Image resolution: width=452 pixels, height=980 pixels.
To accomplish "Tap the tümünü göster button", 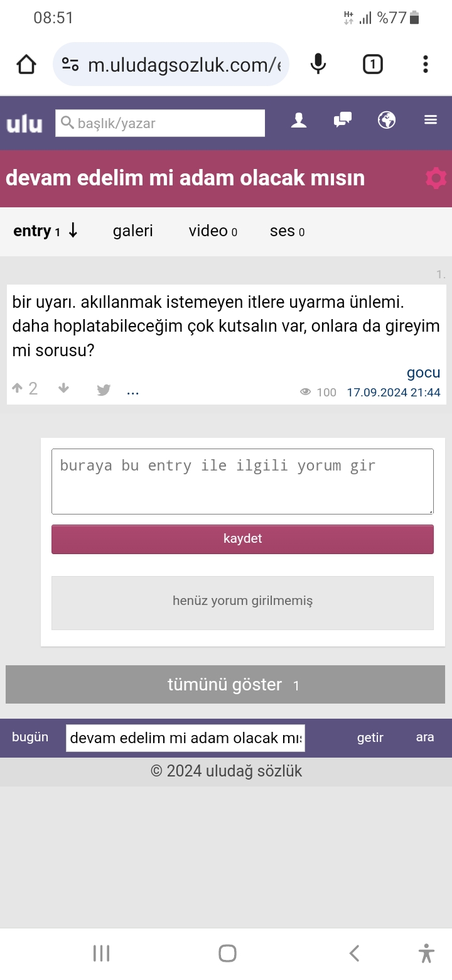I will point(225,684).
